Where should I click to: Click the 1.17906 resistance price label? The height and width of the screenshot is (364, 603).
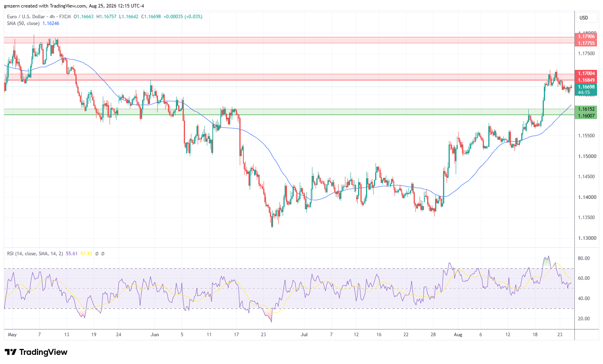tap(586, 37)
